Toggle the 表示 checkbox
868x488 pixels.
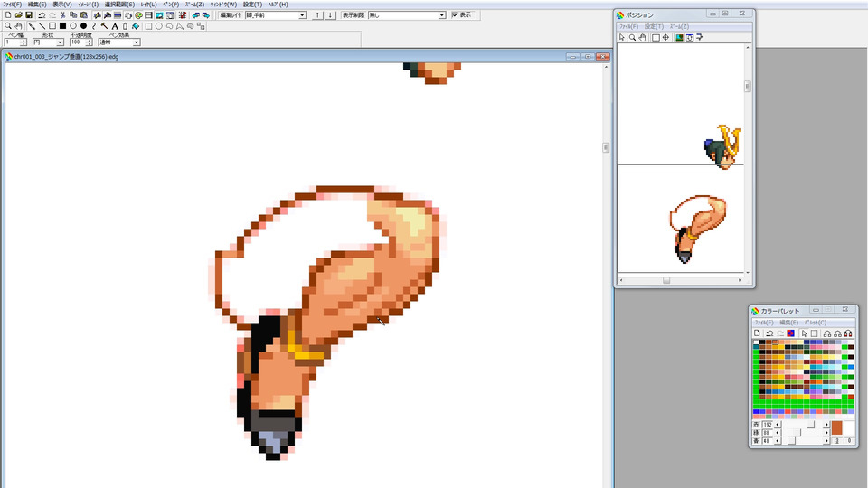[x=455, y=15]
